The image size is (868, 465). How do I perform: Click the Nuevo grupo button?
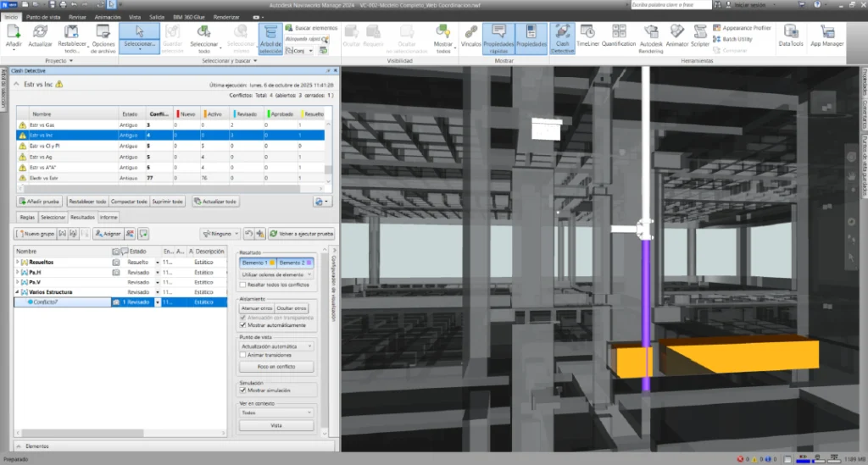click(35, 234)
